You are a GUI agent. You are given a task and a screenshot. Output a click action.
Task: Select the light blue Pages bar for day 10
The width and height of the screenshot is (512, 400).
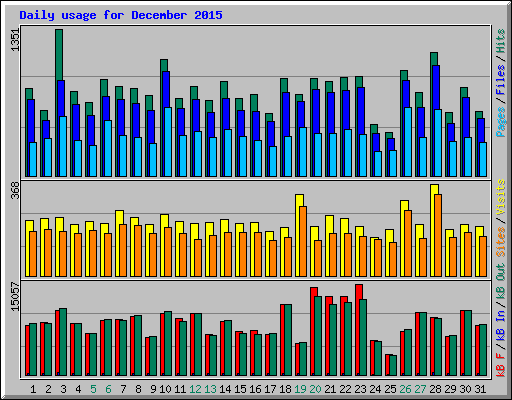tap(168, 142)
